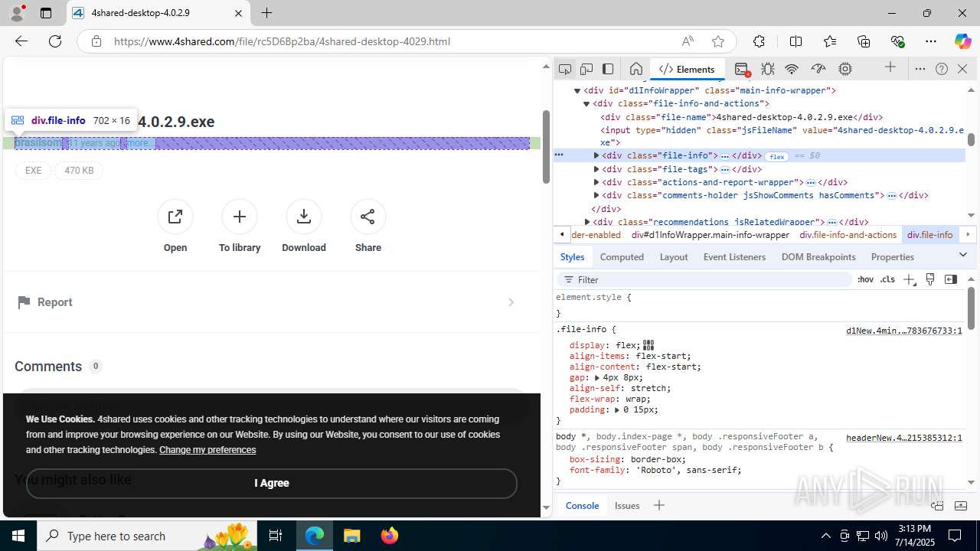Toggle rendering emulations brush icon
The width and height of the screenshot is (980, 551).
930,279
